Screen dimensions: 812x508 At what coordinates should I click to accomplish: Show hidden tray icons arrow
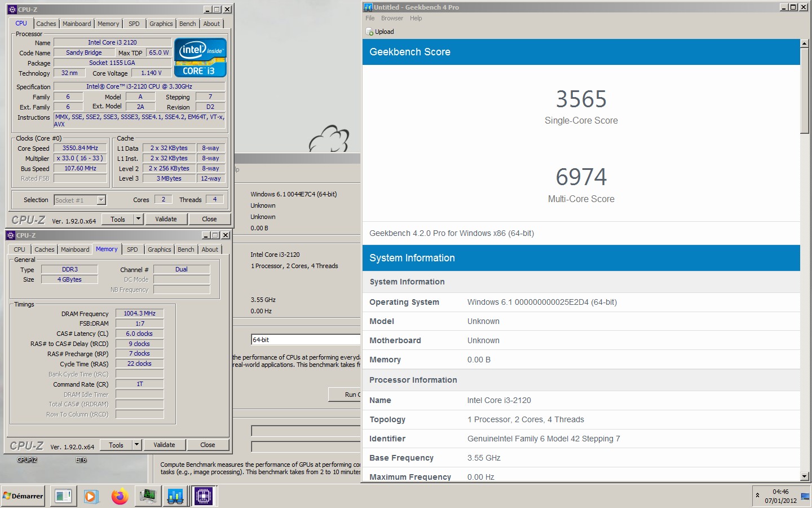[757, 496]
